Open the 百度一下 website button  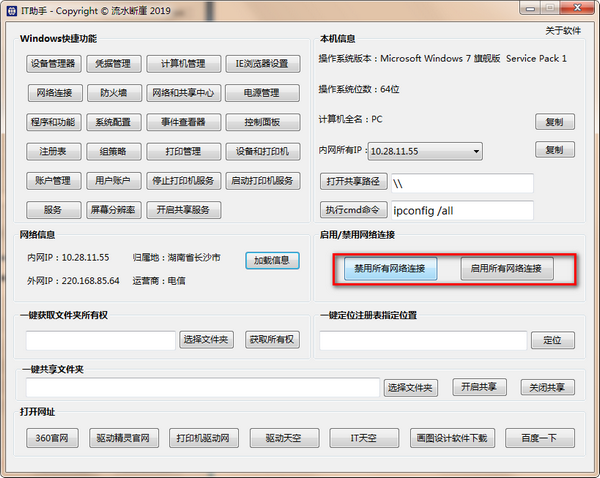(541, 438)
